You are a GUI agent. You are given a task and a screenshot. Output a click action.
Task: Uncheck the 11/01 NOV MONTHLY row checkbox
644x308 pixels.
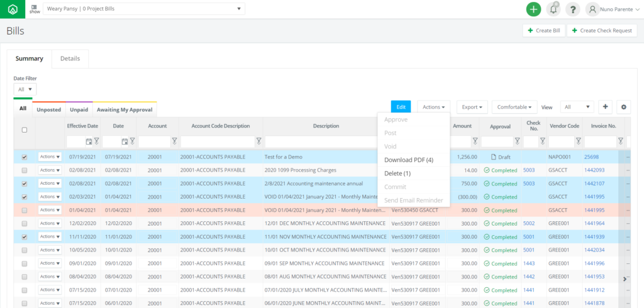25,236
